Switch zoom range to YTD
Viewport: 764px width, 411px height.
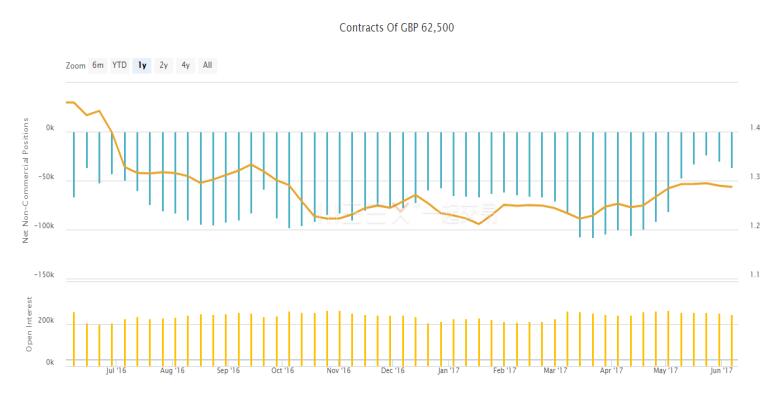coord(119,65)
